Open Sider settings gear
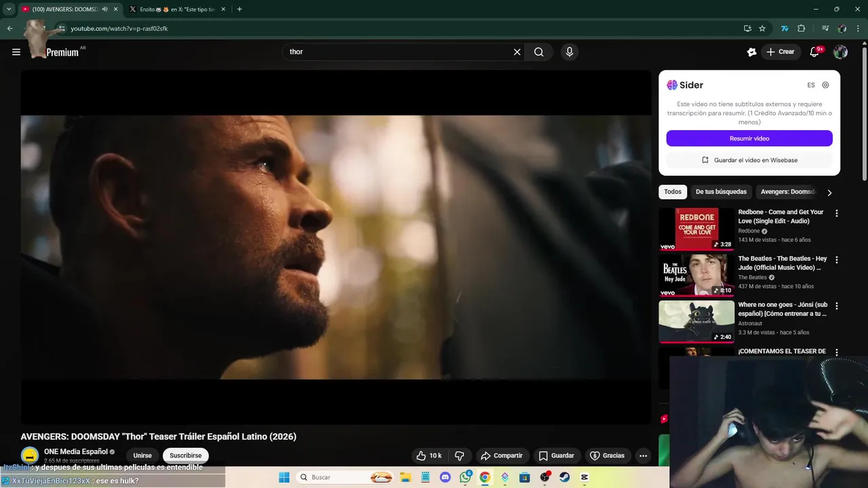This screenshot has width=868, height=488. [x=825, y=85]
